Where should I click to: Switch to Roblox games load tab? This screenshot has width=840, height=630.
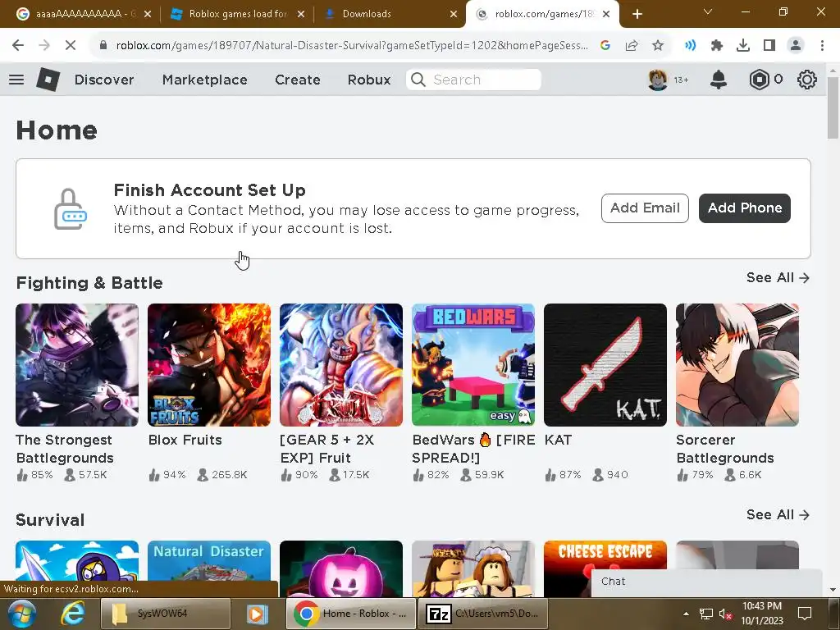point(238,14)
